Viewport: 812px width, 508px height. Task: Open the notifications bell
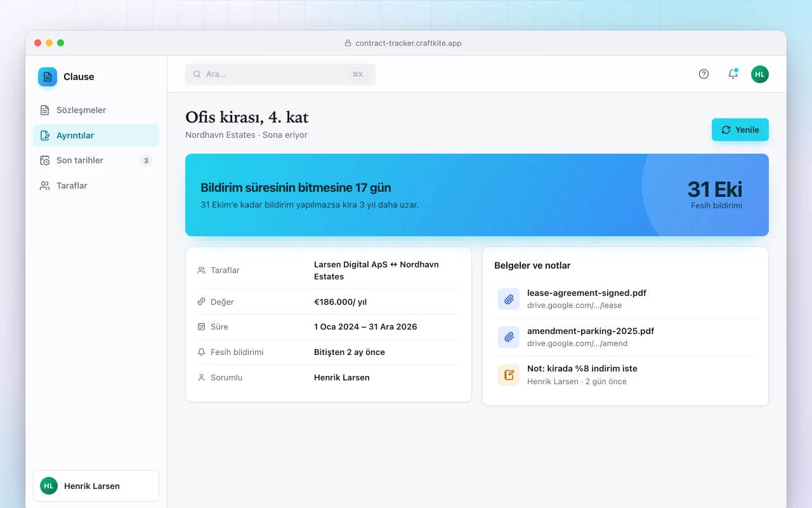tap(733, 74)
